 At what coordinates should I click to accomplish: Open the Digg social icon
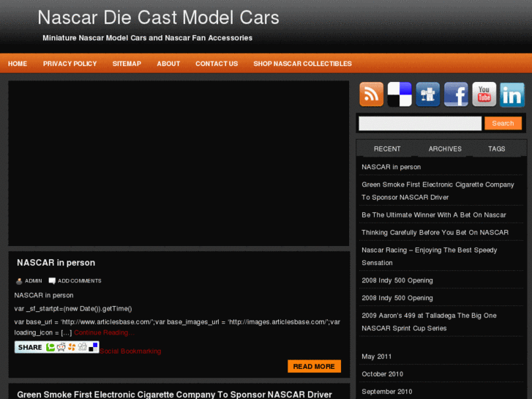(427, 94)
